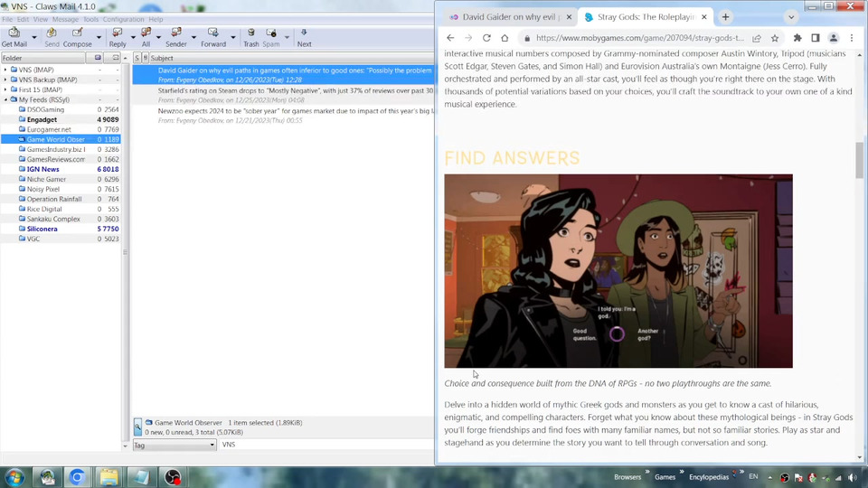The image size is (868, 488).
Task: Click the Games toolbar in taskbar
Action: (665, 477)
